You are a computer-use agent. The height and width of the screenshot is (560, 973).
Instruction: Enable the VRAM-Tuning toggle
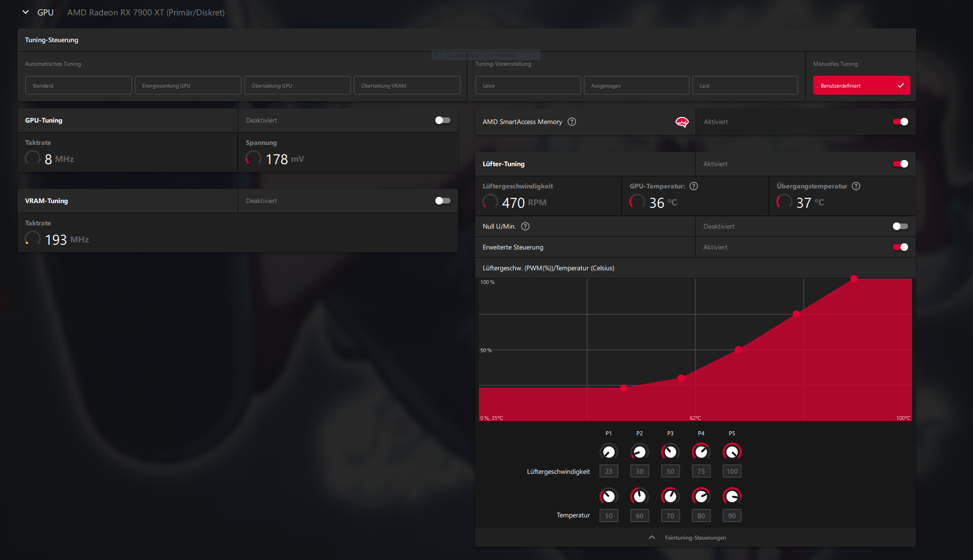point(443,201)
